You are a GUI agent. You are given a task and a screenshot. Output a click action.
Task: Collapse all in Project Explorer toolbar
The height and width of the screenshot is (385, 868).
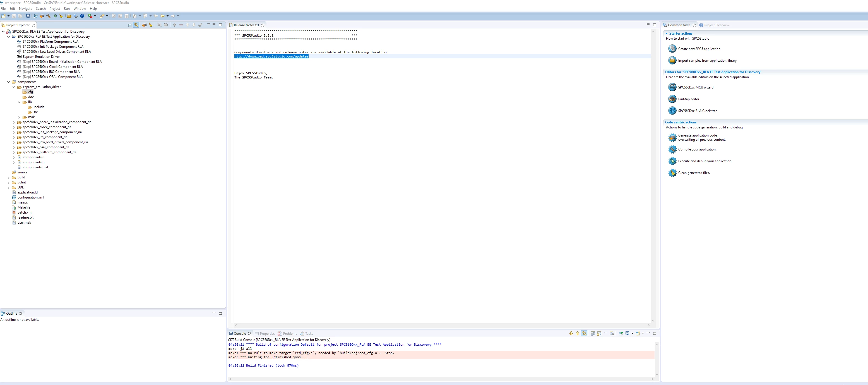pyautogui.click(x=130, y=25)
